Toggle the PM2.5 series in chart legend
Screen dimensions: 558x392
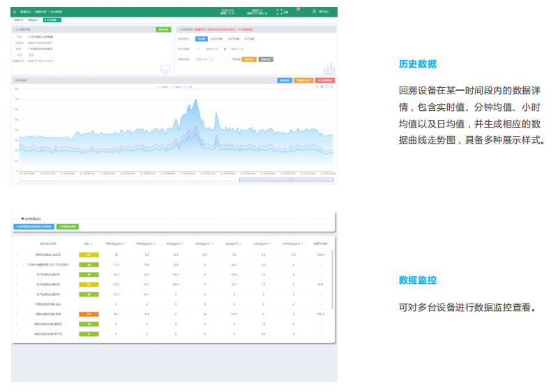164,87
